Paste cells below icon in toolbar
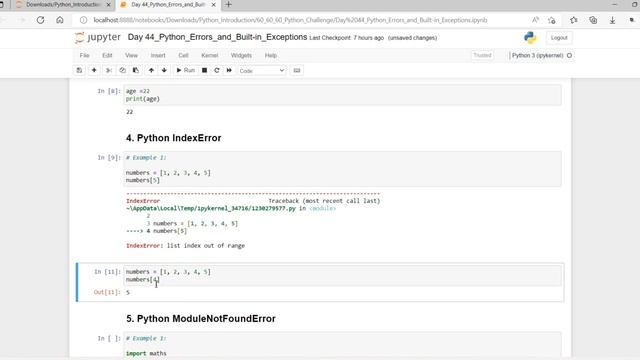Image resolution: width=640 pixels, height=360 pixels. 136,70
